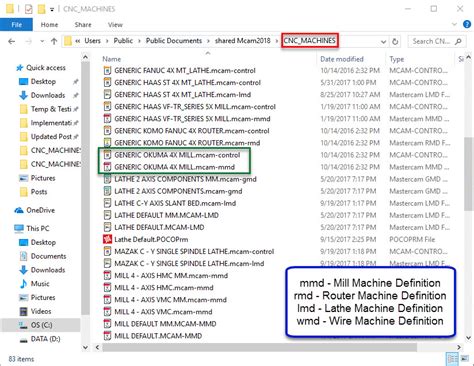The height and width of the screenshot is (366, 474).
Task: Select Quick access in the navigation pane
Action: [x=46, y=68]
